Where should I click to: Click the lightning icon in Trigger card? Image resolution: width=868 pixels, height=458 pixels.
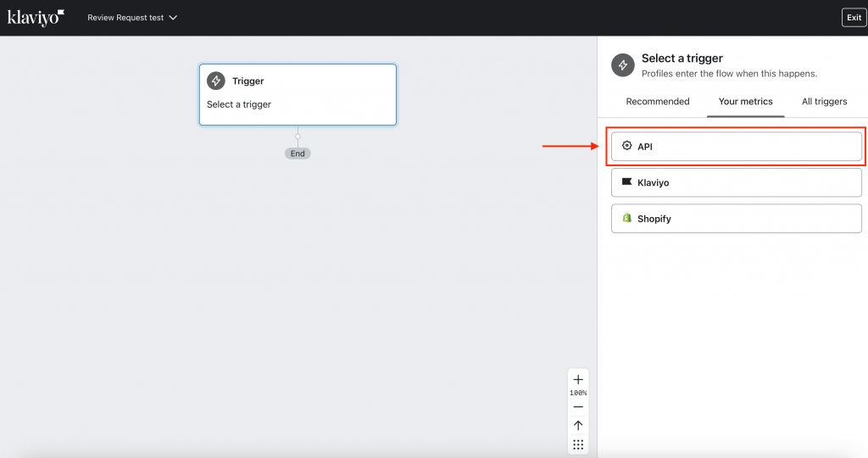(216, 81)
